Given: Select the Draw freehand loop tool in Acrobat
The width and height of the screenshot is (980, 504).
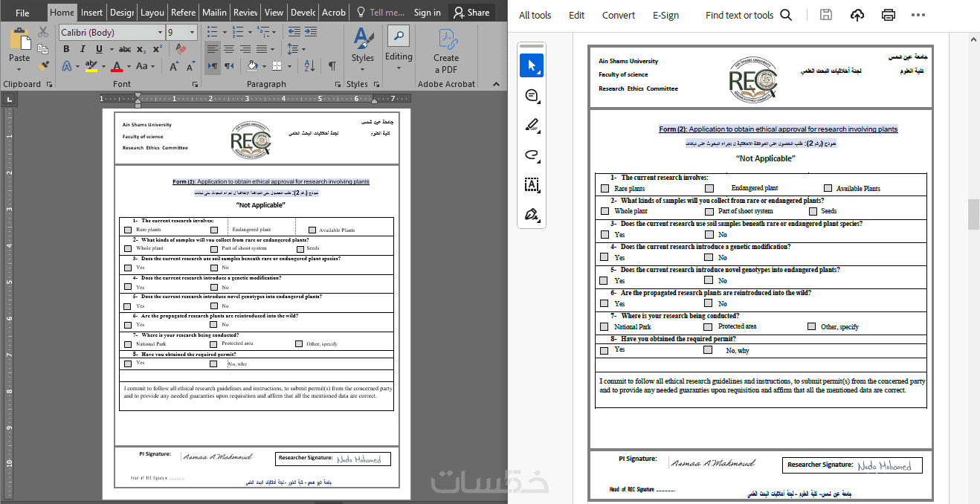Looking at the screenshot, I should pyautogui.click(x=532, y=155).
